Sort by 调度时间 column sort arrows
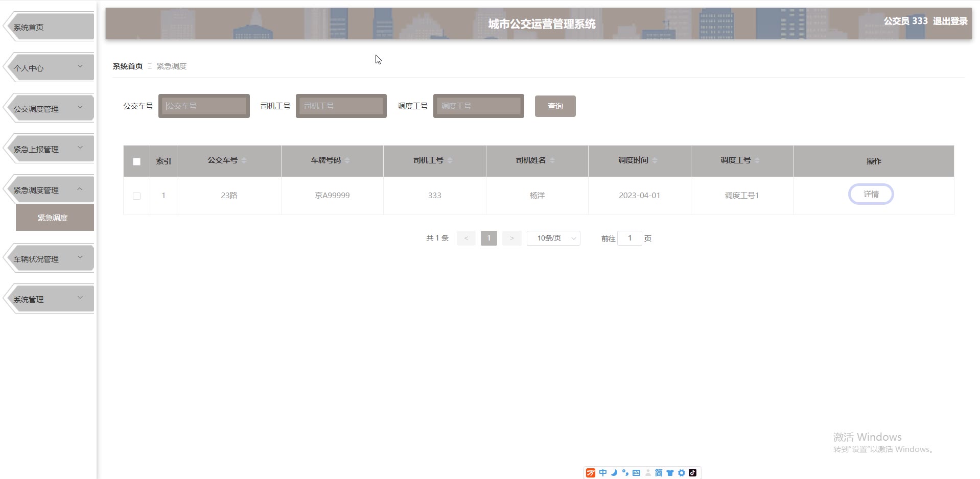980x479 pixels. (x=655, y=160)
